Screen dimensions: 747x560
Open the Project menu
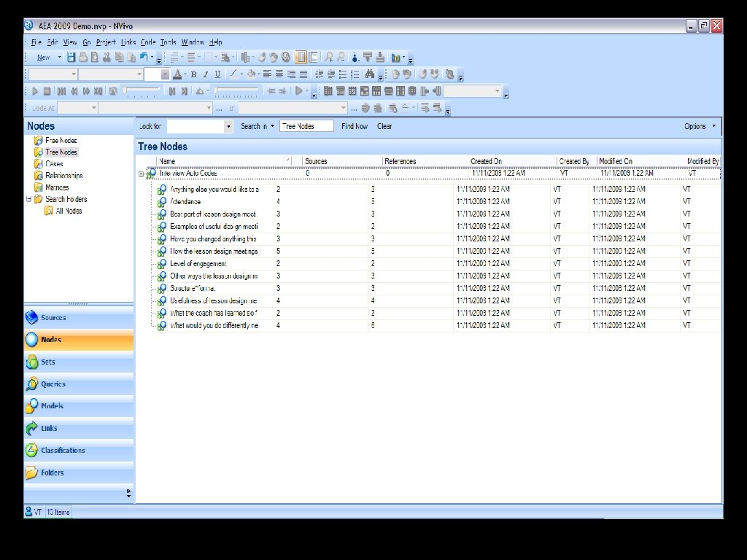(x=106, y=42)
